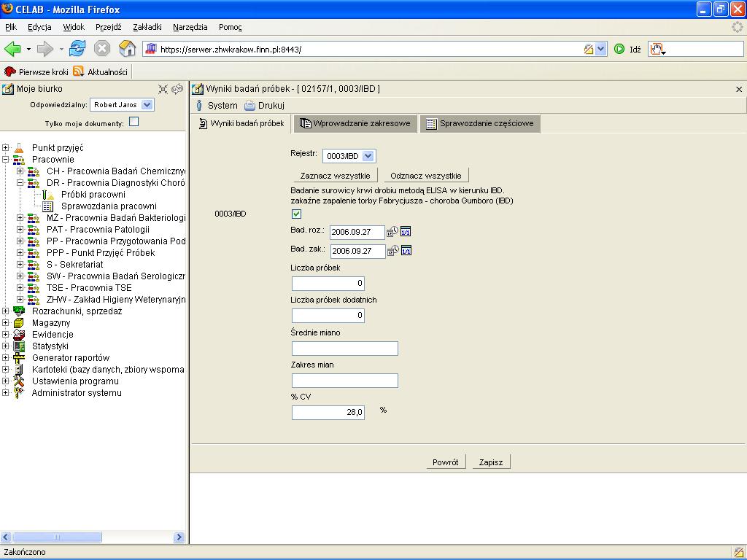The width and height of the screenshot is (747, 560).
Task: Click the clock icon next to Bad. roz. date
Action: [x=392, y=231]
